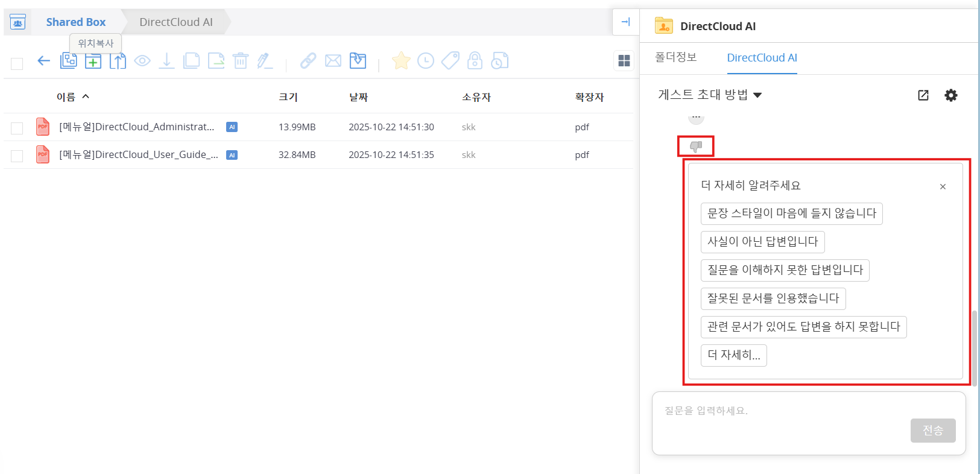Viewport: 980px width, 474px height.
Task: Click the upload file icon
Action: pyautogui.click(x=118, y=61)
